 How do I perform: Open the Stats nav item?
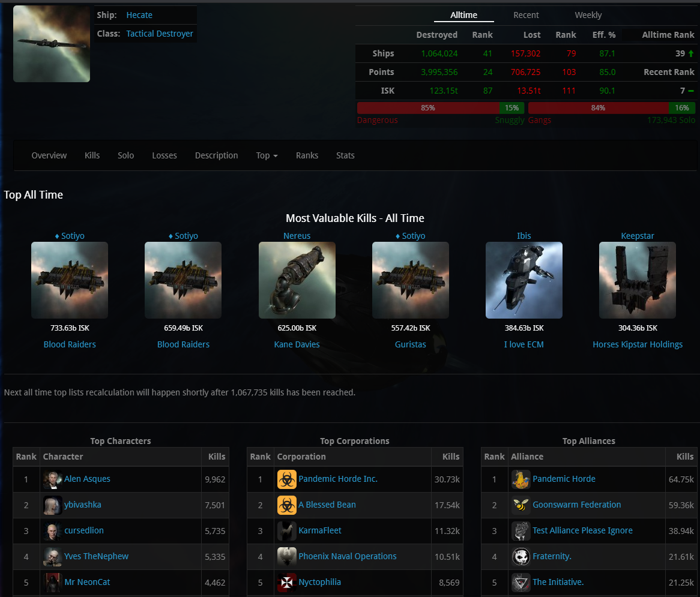click(345, 156)
